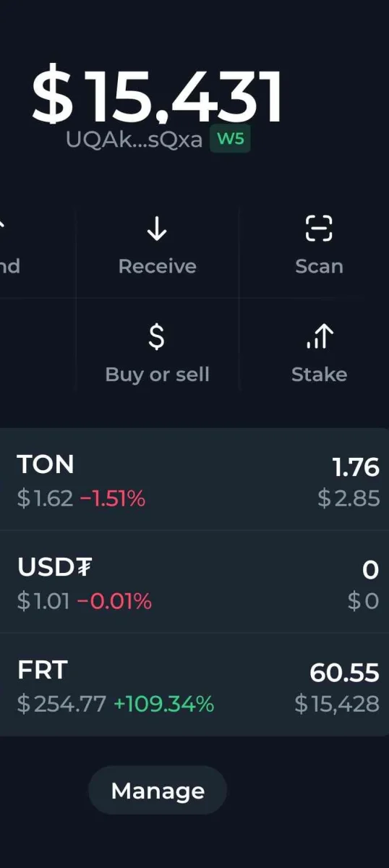Image resolution: width=389 pixels, height=868 pixels.
Task: Choose the Buy or sell label
Action: tap(157, 375)
